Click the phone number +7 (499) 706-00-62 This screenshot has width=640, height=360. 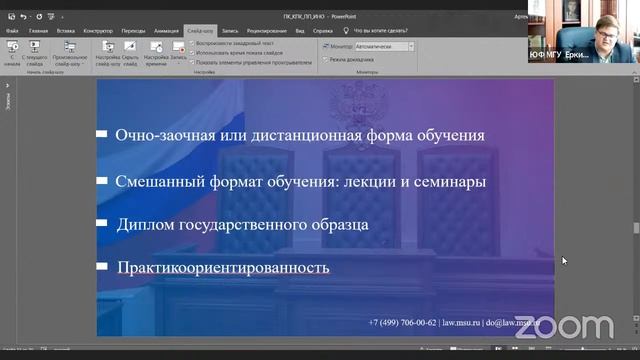tap(402, 322)
